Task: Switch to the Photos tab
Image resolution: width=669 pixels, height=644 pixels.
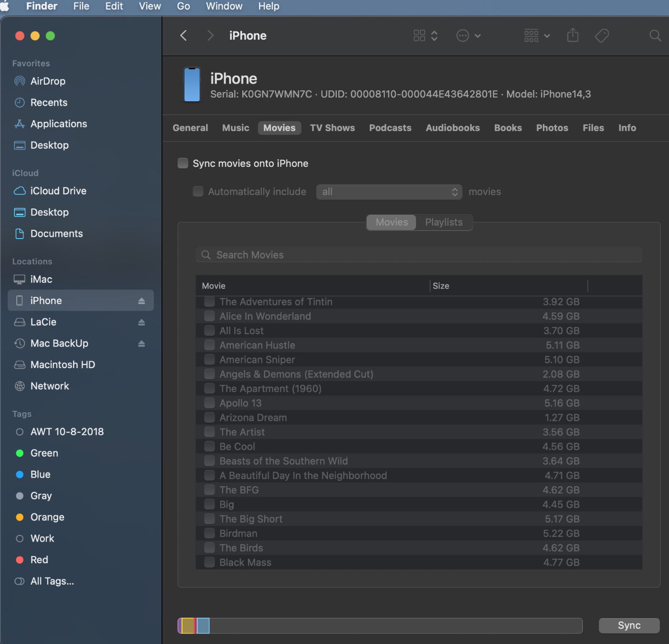Action: [552, 128]
